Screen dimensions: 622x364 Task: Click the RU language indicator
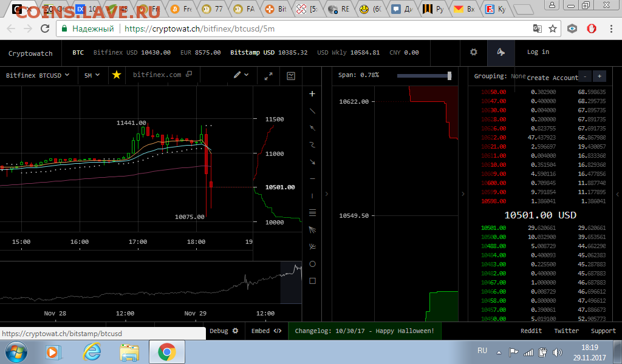tap(482, 351)
